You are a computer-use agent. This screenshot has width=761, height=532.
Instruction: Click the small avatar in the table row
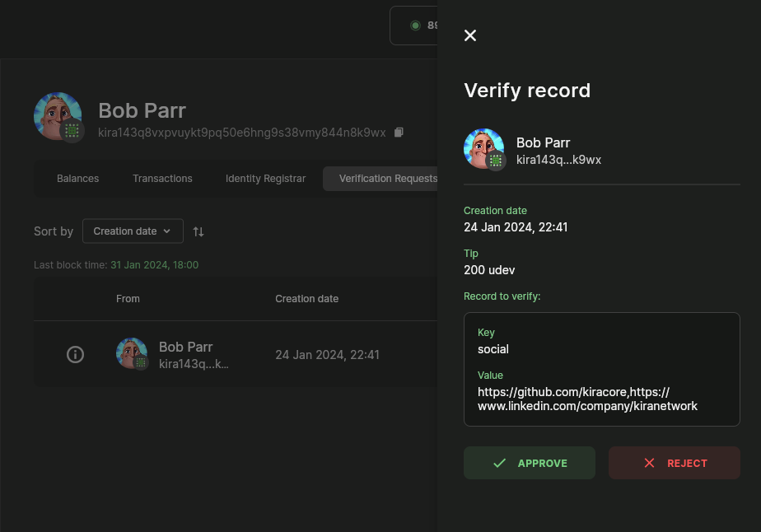(132, 353)
